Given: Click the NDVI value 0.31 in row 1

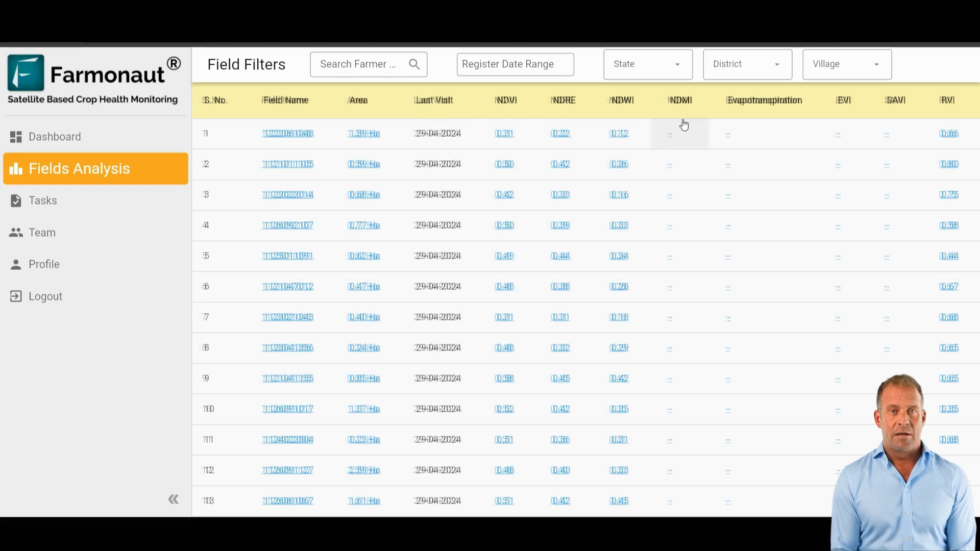Looking at the screenshot, I should click(504, 134).
